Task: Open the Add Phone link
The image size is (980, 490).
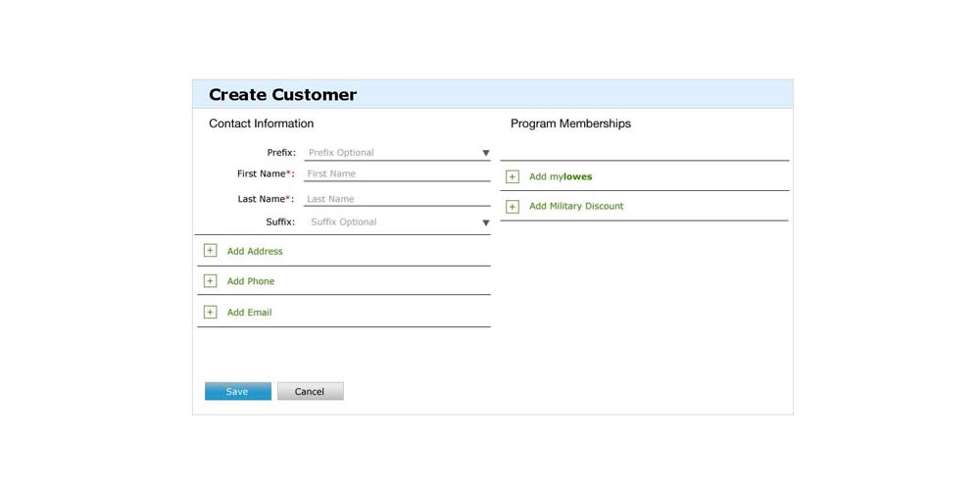Action: [251, 281]
